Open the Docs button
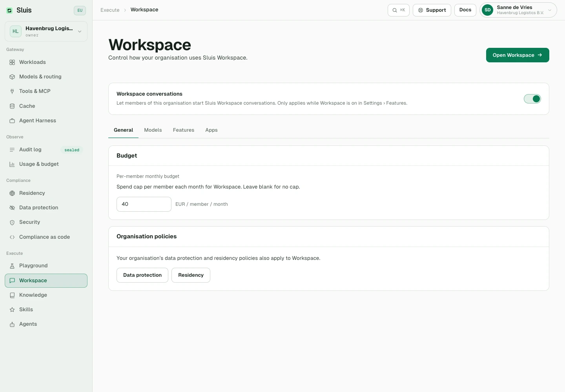The height and width of the screenshot is (392, 565). [x=465, y=10]
